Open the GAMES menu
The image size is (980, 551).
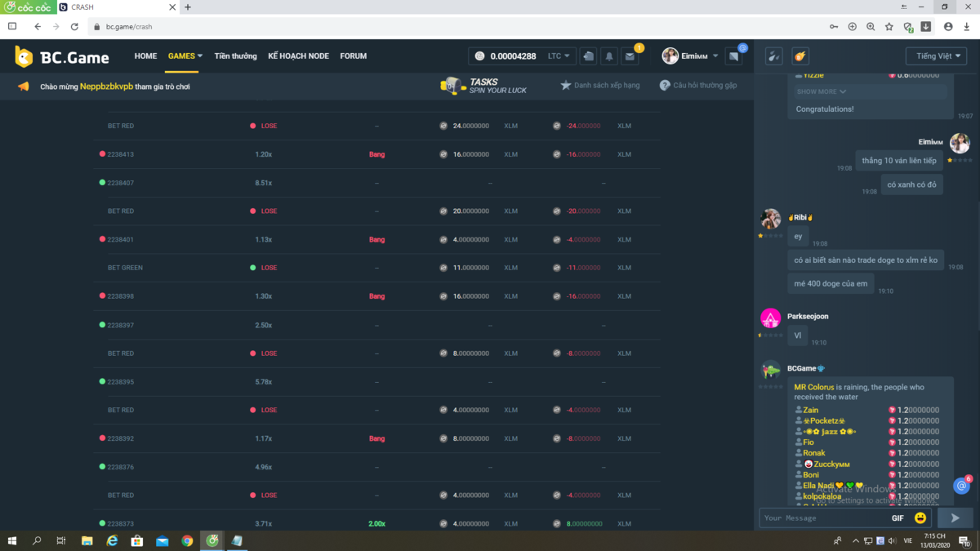click(x=185, y=56)
